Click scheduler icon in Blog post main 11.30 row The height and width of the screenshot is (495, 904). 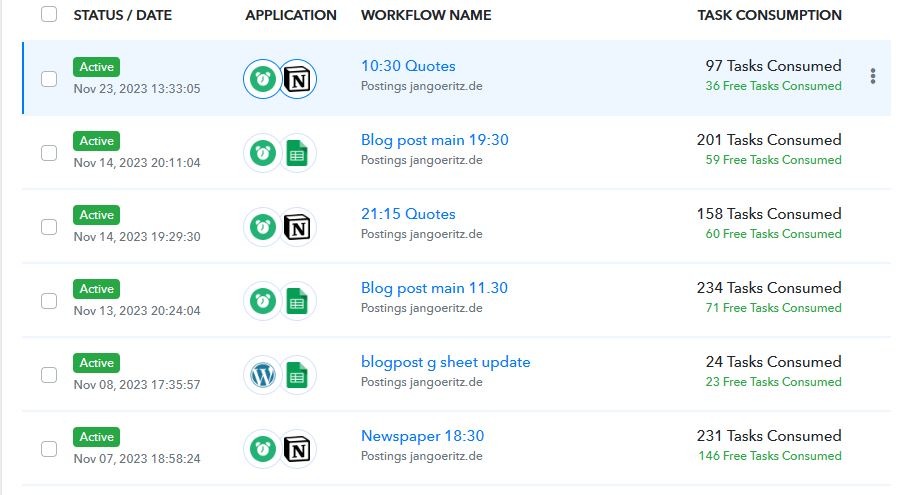pyautogui.click(x=263, y=301)
